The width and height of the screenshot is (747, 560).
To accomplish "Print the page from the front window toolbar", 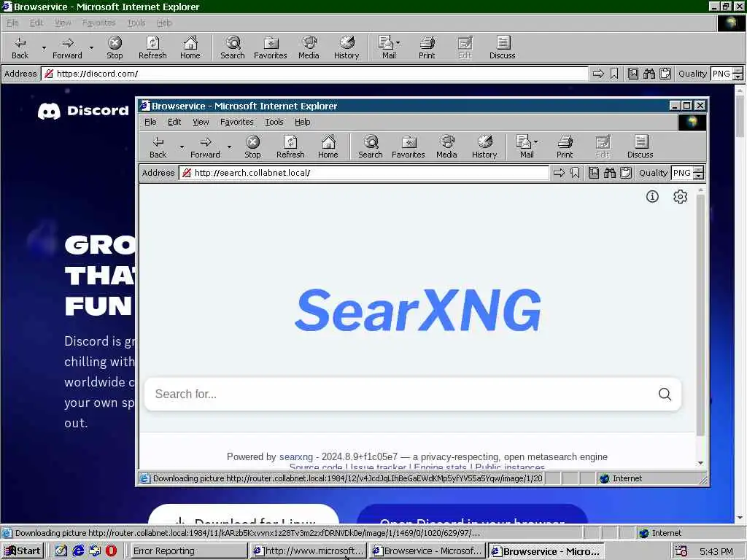I will 565,147.
